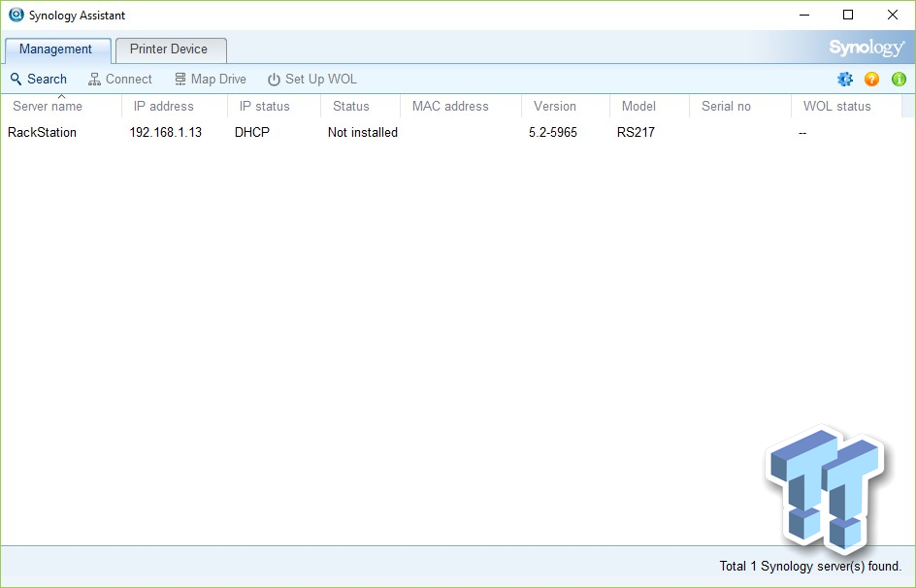The height and width of the screenshot is (588, 916).
Task: Sort by MAC address column header
Action: point(461,107)
